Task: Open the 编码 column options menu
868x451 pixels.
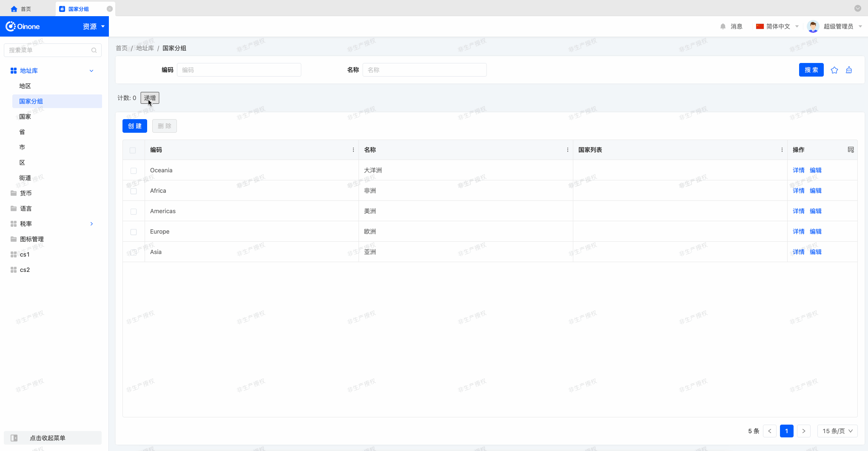Action: (x=353, y=150)
